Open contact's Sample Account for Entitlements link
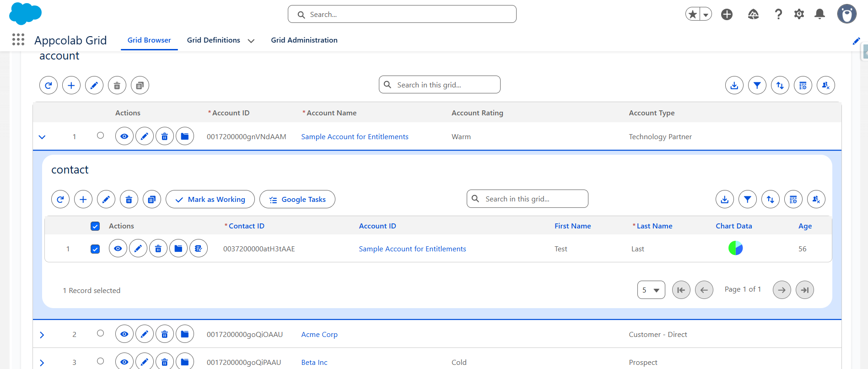Viewport: 868px width, 369px height. tap(412, 249)
